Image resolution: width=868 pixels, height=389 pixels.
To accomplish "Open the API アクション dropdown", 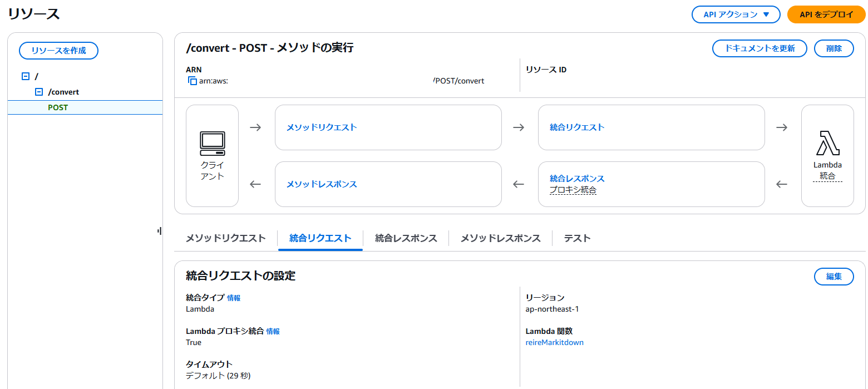I will pos(736,14).
